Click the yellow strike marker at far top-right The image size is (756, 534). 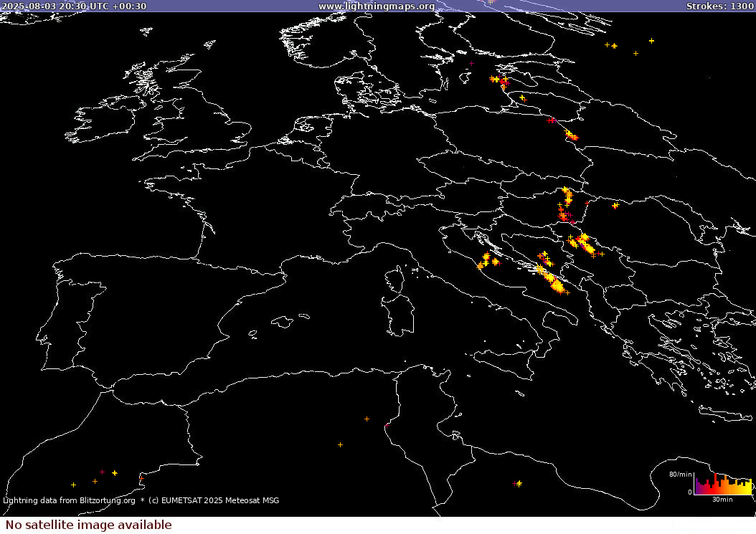tap(651, 41)
